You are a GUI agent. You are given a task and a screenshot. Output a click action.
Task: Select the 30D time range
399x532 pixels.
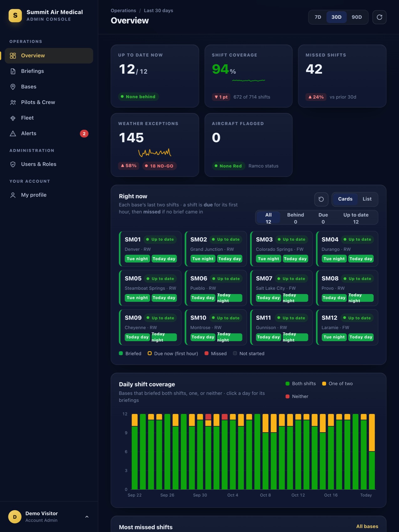click(336, 17)
